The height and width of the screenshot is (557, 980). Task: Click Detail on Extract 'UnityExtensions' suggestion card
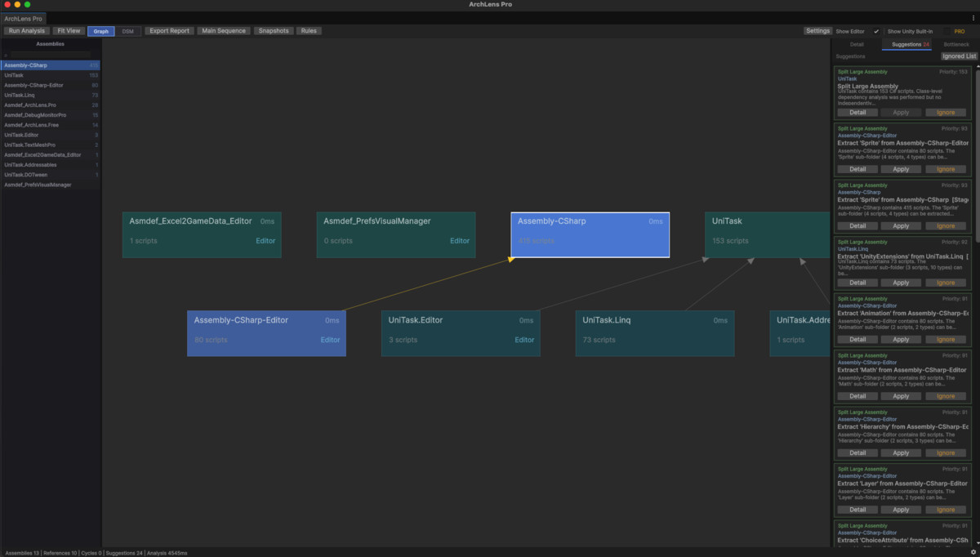[x=857, y=283]
